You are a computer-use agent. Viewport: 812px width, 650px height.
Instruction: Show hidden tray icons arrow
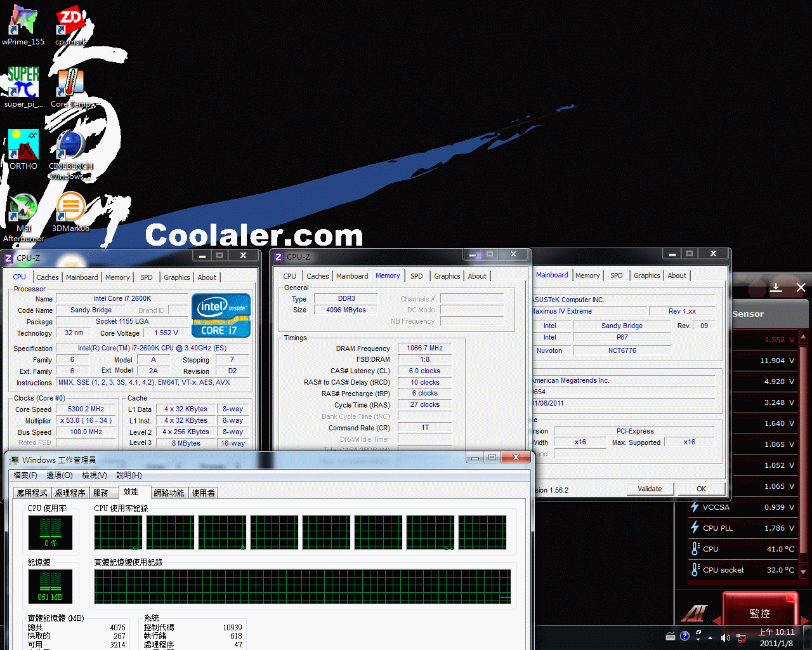710,638
